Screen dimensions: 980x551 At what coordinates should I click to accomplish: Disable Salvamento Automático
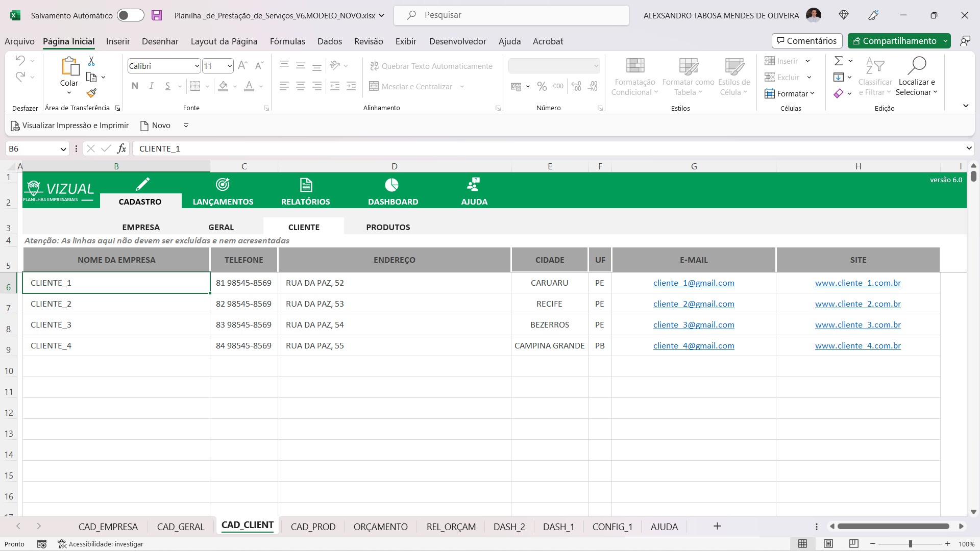[x=131, y=15]
